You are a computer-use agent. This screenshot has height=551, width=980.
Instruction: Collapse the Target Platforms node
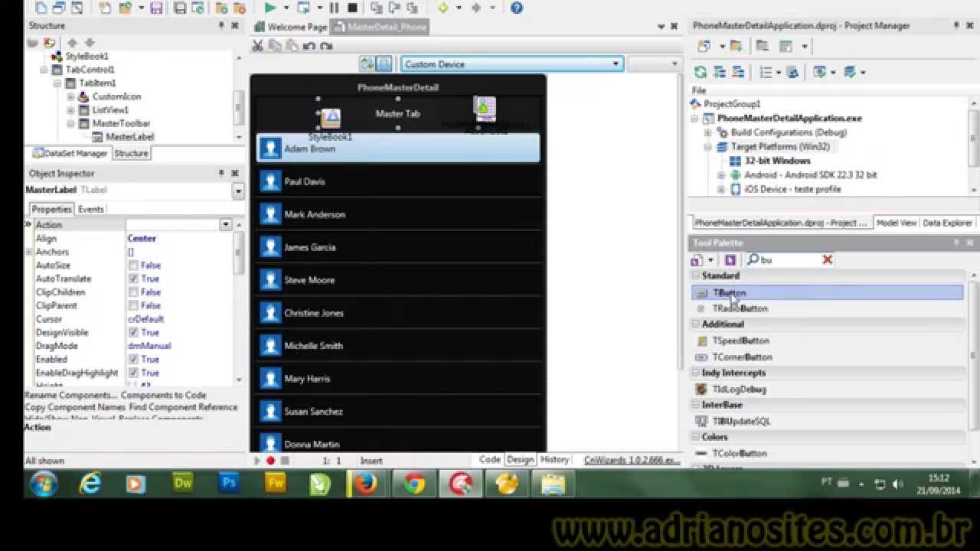click(707, 146)
